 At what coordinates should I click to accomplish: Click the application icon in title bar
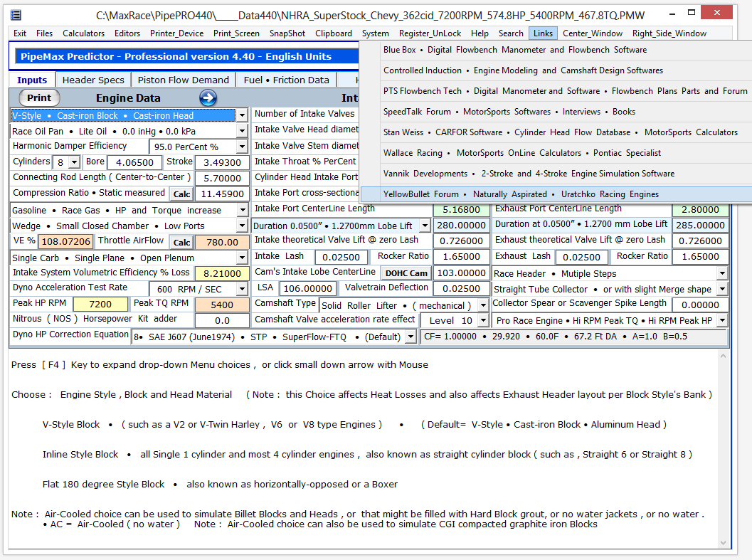point(16,16)
